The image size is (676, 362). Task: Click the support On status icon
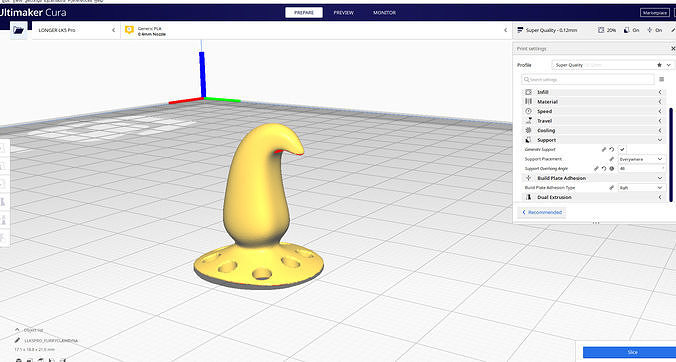click(x=626, y=30)
